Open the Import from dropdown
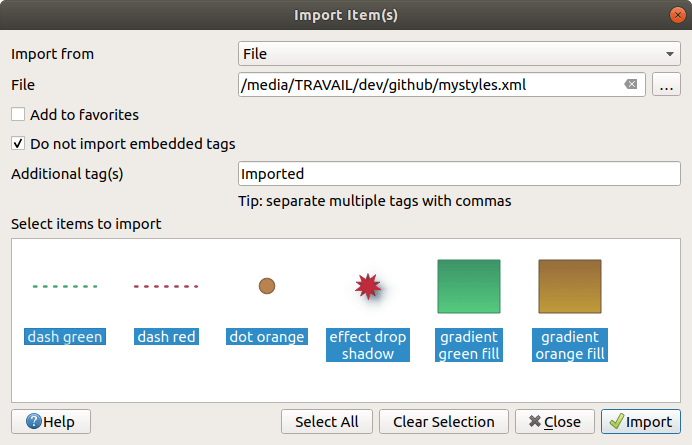 click(459, 54)
